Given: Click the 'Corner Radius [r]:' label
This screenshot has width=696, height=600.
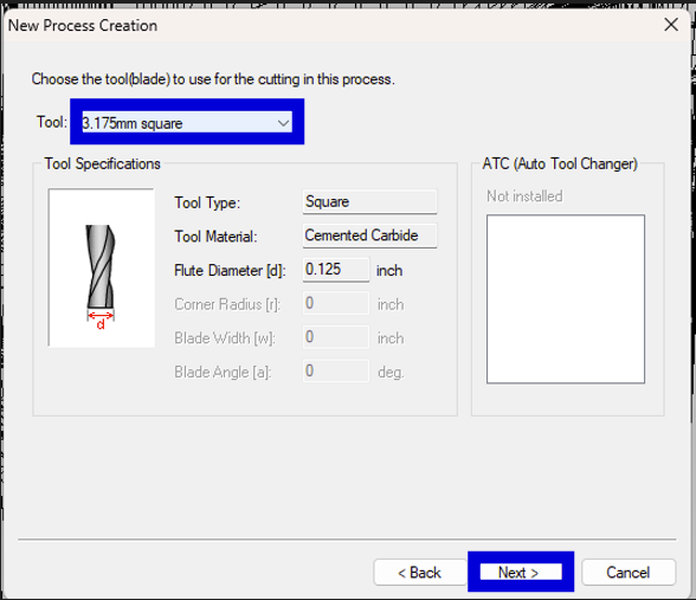Looking at the screenshot, I should tap(227, 304).
